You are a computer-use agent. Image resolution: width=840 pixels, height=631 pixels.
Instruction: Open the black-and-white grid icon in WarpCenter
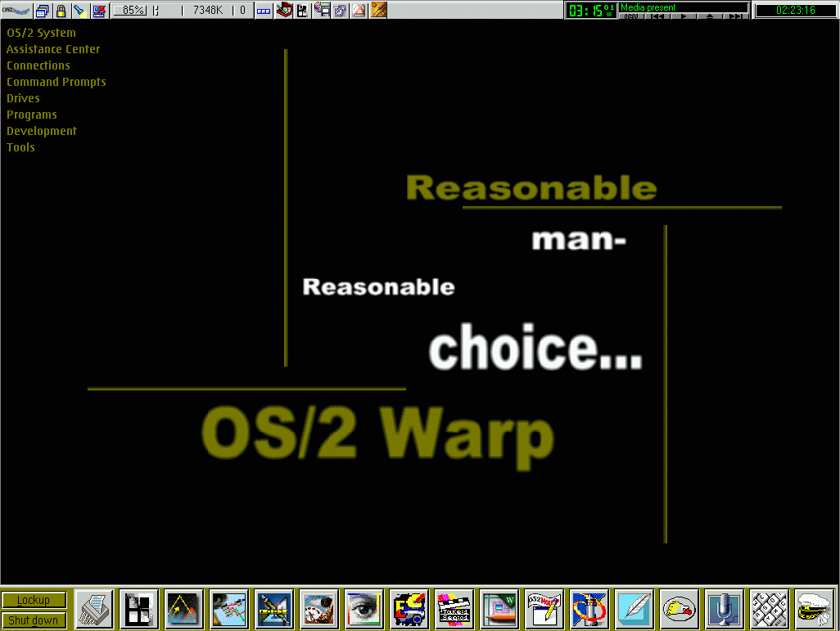(303, 10)
